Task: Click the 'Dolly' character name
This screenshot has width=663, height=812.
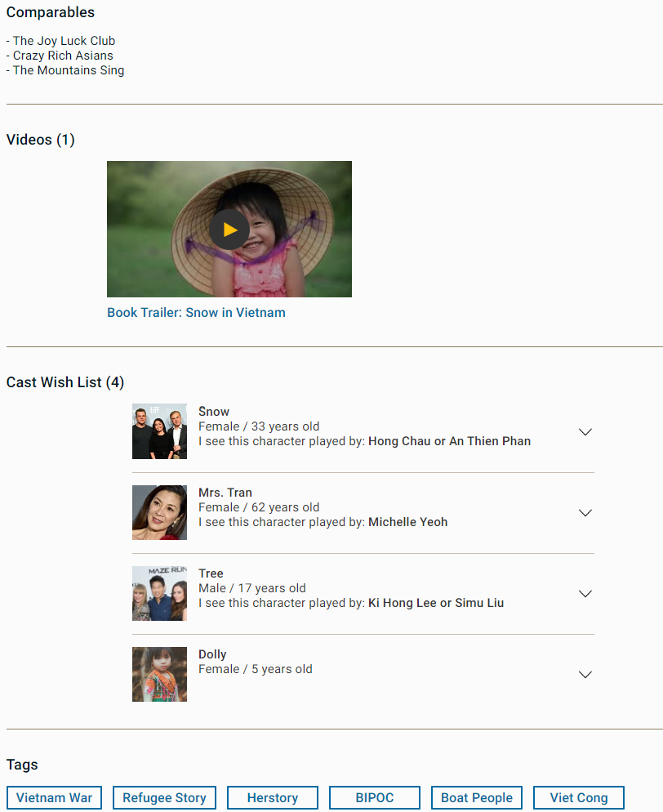Action: click(x=212, y=654)
